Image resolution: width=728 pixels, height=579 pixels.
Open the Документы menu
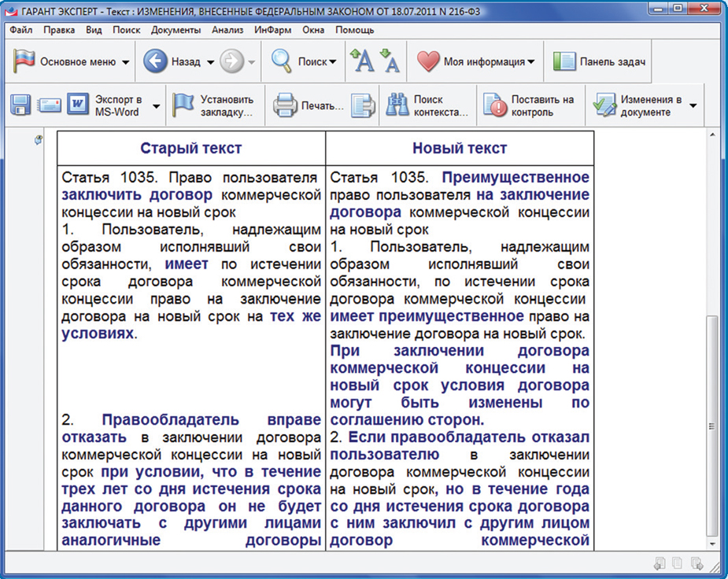pyautogui.click(x=176, y=30)
